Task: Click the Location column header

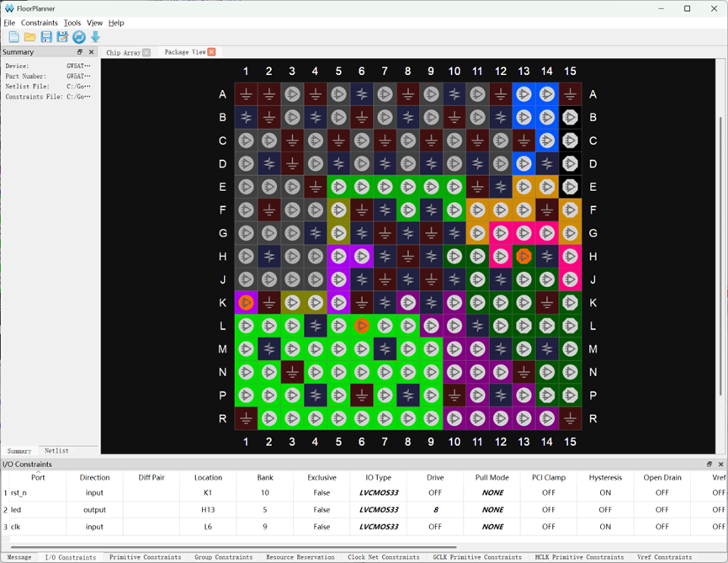Action: point(208,478)
